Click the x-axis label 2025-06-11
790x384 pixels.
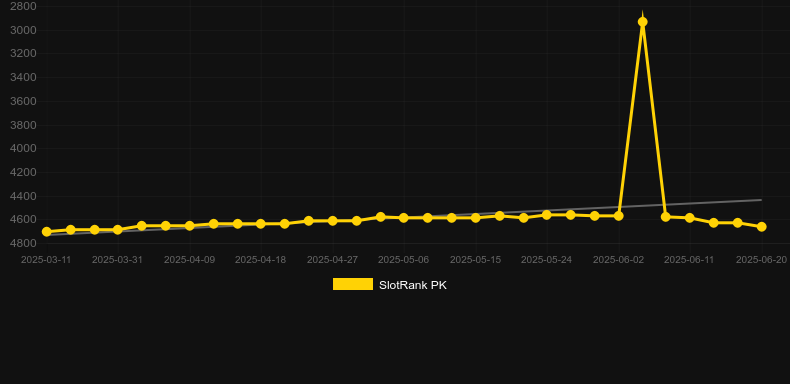point(689,260)
